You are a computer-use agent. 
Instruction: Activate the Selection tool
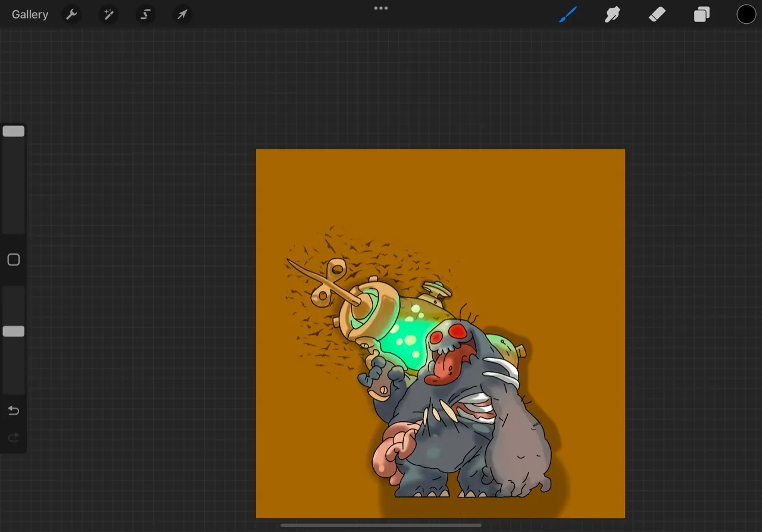(145, 15)
